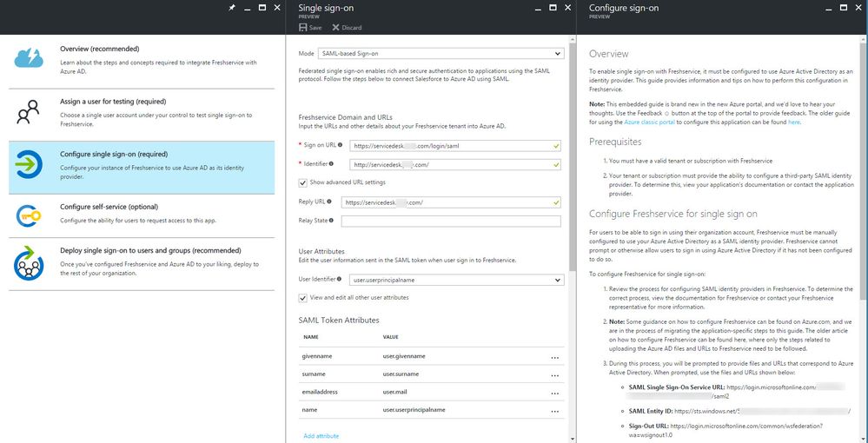Click info icon next to Reply URL
868x443 pixels.
tap(329, 202)
